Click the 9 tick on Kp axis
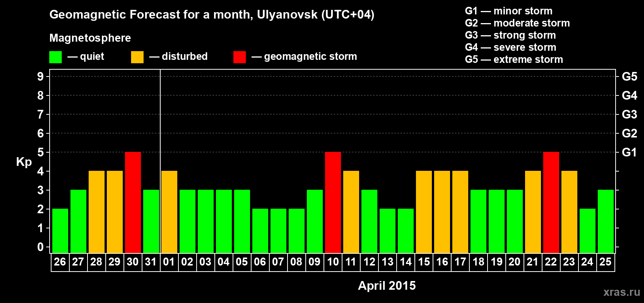This screenshot has width=644, height=303. [x=41, y=77]
